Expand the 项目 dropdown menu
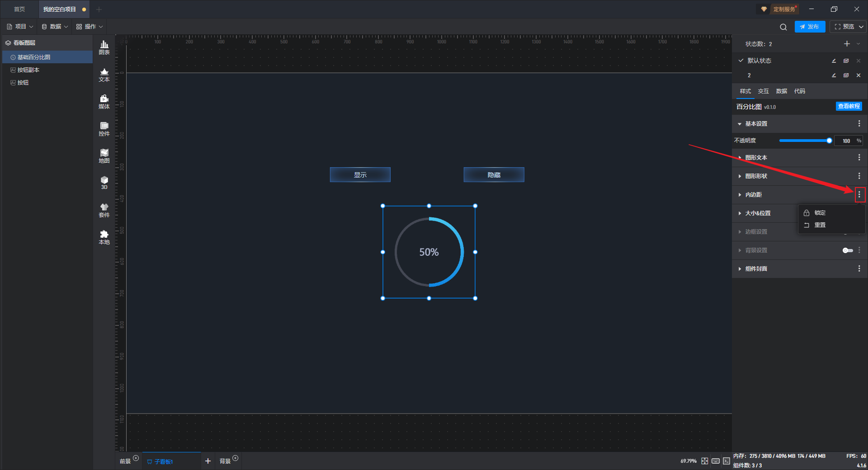 (20, 27)
